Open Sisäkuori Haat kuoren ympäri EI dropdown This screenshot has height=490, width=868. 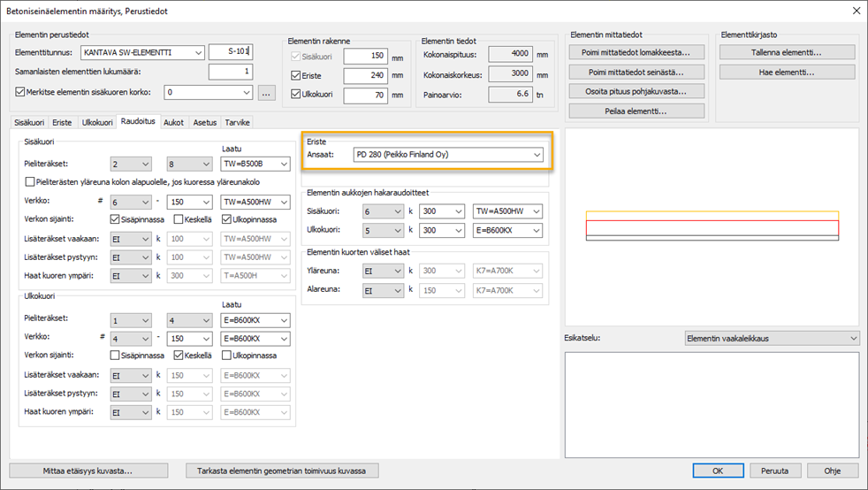point(131,276)
